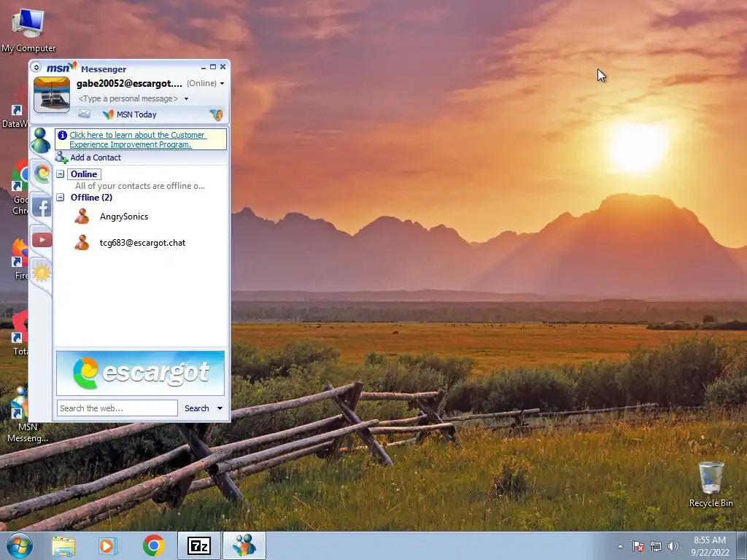The image size is (747, 560).
Task: Click the My Computer desktop icon
Action: click(x=28, y=30)
